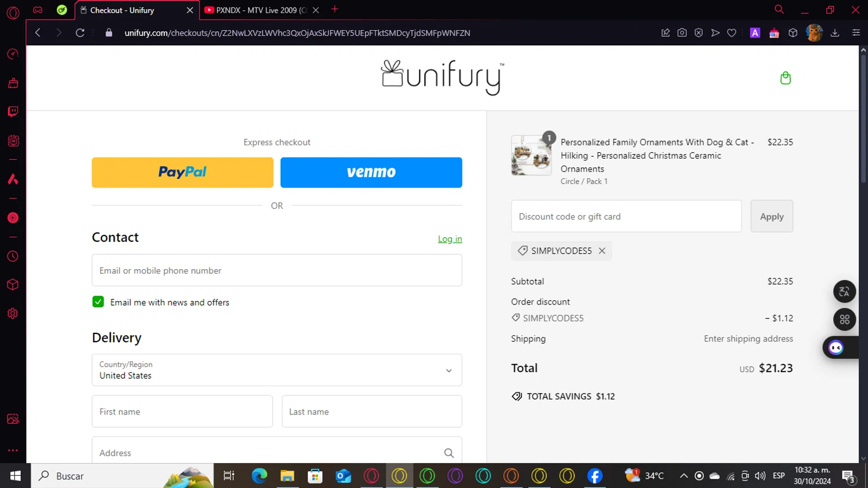868x488 pixels.
Task: Open File Explorer from taskbar
Action: 288,476
